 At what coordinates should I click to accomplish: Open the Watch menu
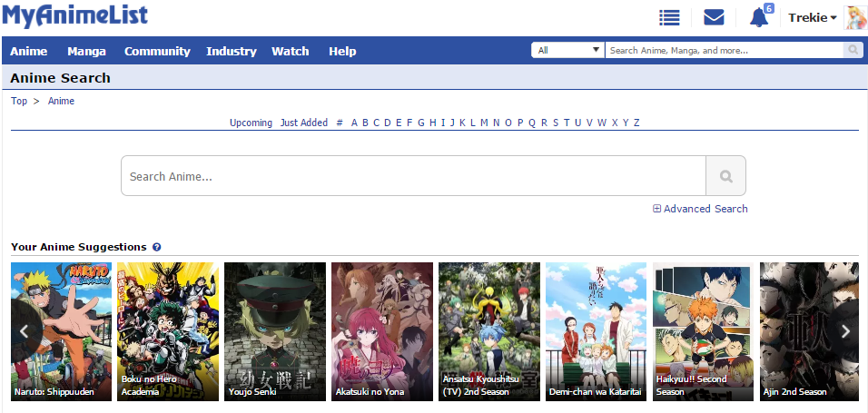pos(290,52)
